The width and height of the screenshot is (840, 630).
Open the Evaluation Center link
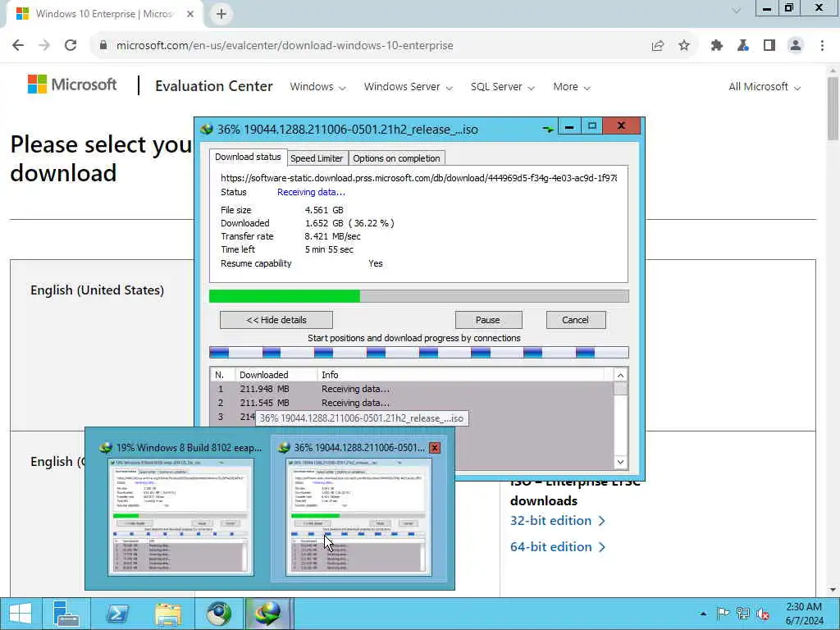(214, 86)
